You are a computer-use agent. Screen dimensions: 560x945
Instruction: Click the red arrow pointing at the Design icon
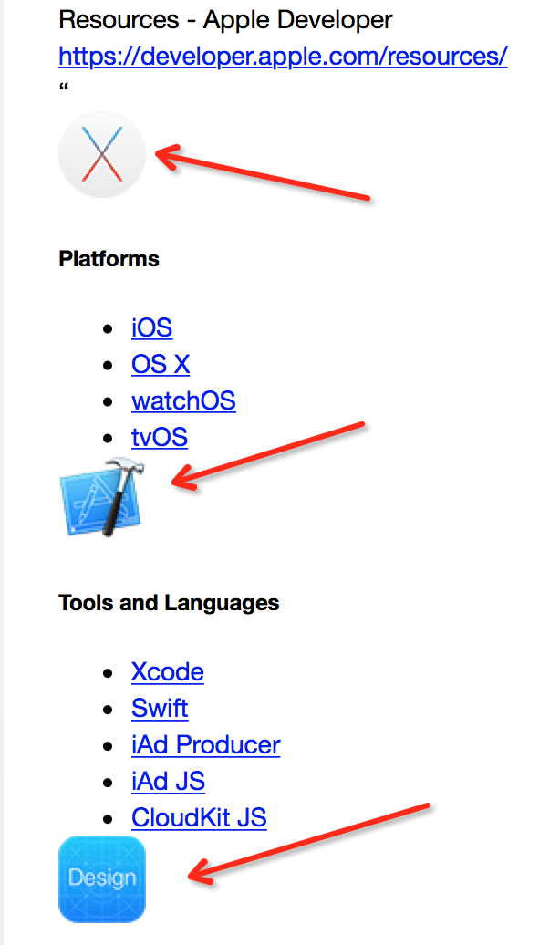click(x=308, y=842)
